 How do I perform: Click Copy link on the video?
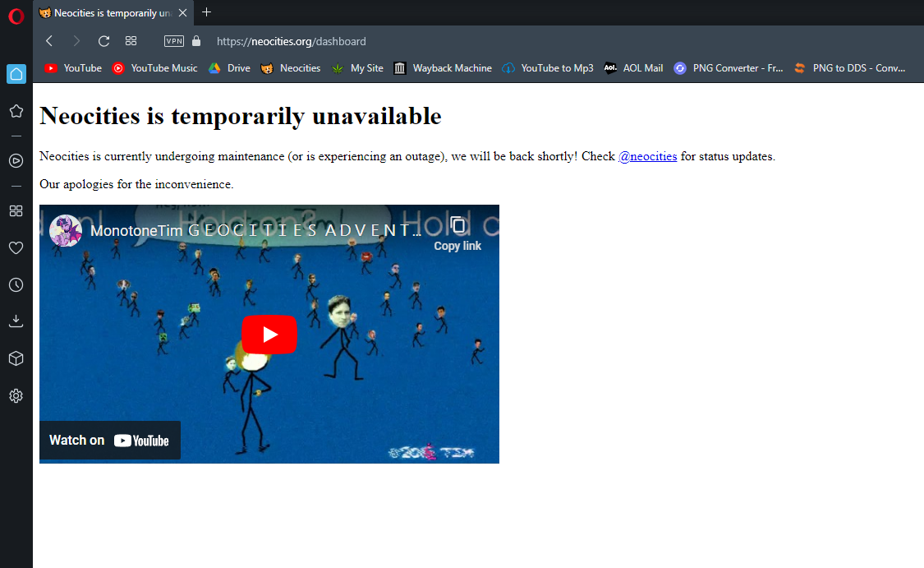coord(457,233)
